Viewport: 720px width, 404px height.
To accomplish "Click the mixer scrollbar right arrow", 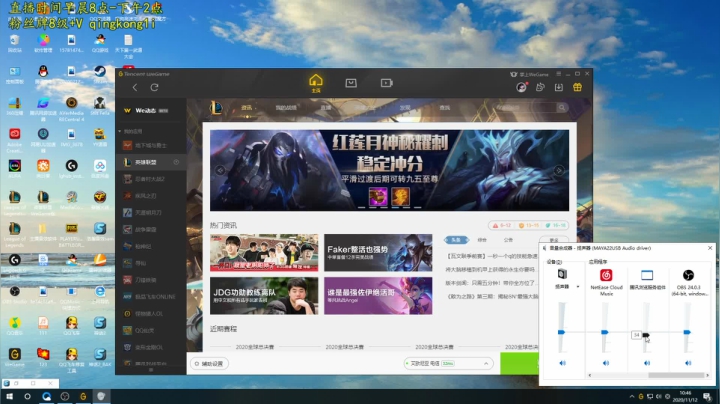I will coord(707,375).
